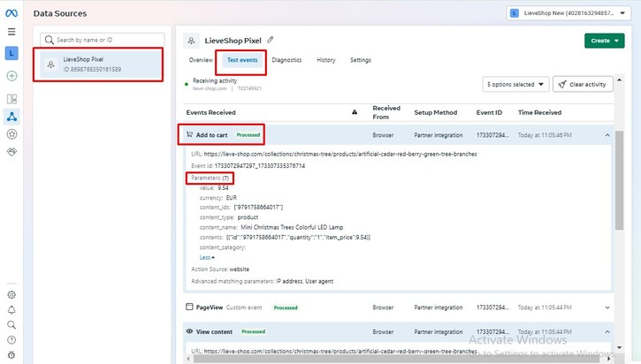
Task: Click the Add to cart event icon
Action: pos(189,134)
